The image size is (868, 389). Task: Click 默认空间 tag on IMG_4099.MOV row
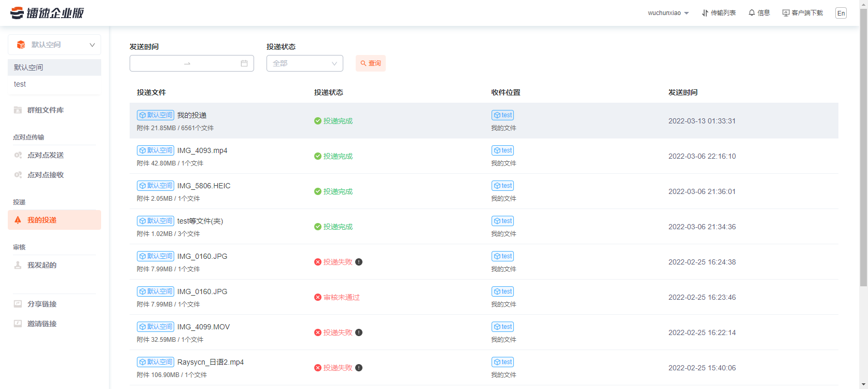tap(156, 327)
